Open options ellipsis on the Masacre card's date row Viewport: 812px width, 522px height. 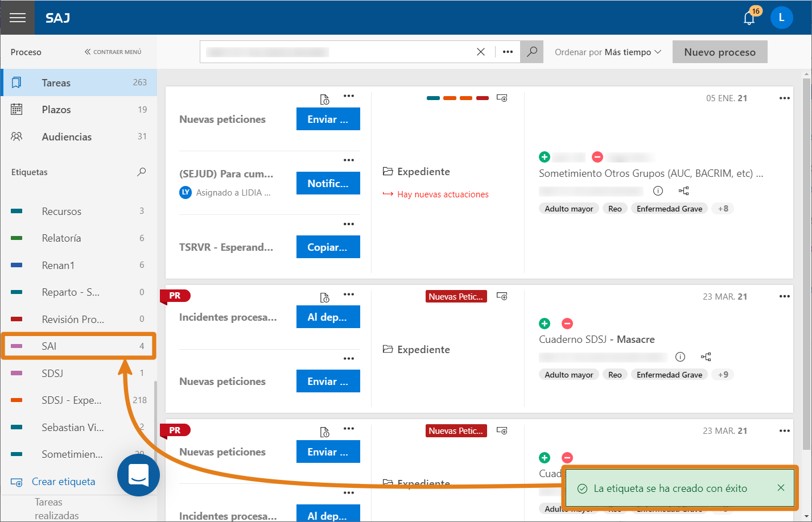point(785,296)
